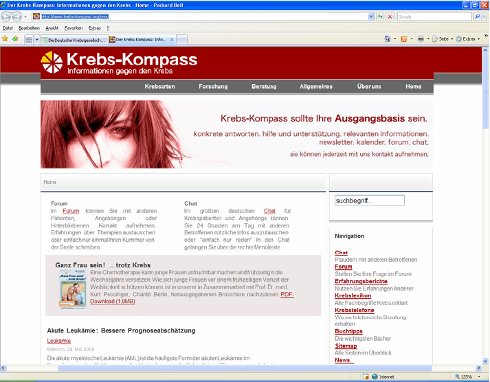Go to Home in site navigation
This screenshot has height=382, width=490.
[413, 86]
